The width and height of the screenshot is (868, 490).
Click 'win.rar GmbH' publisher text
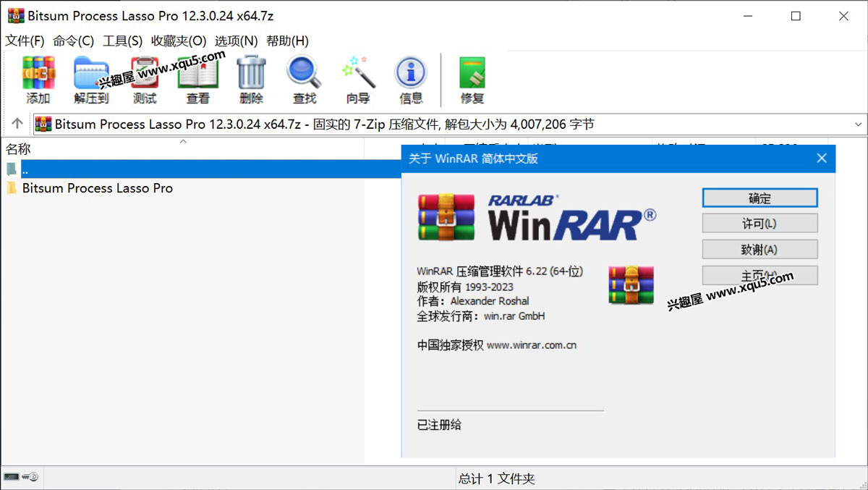coord(514,316)
